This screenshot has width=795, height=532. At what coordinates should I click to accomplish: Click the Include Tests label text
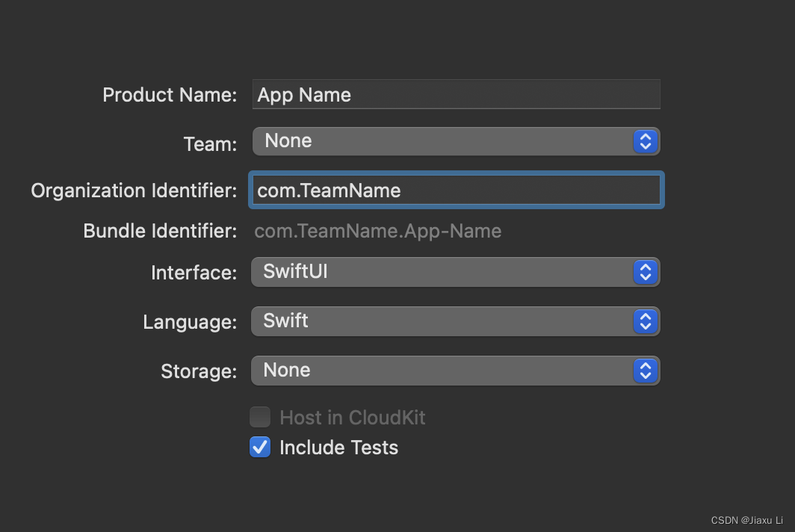(x=338, y=448)
